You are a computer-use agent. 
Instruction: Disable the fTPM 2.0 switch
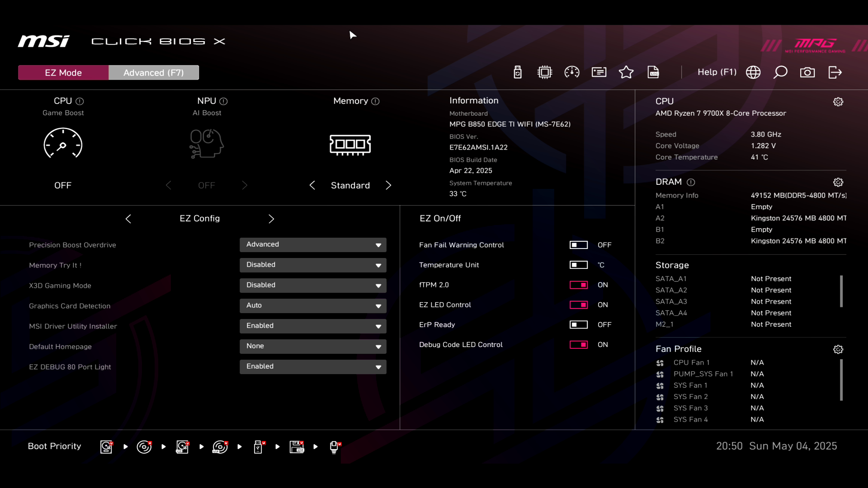point(578,285)
